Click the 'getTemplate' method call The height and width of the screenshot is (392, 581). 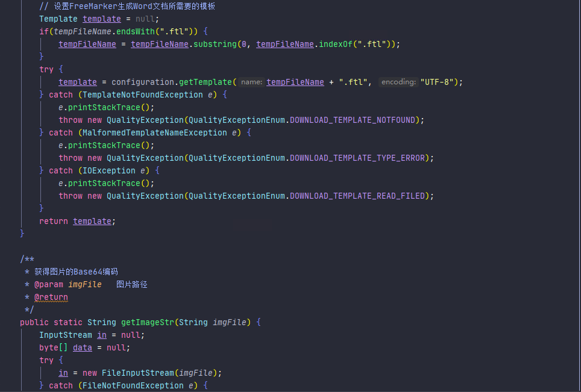(x=206, y=82)
